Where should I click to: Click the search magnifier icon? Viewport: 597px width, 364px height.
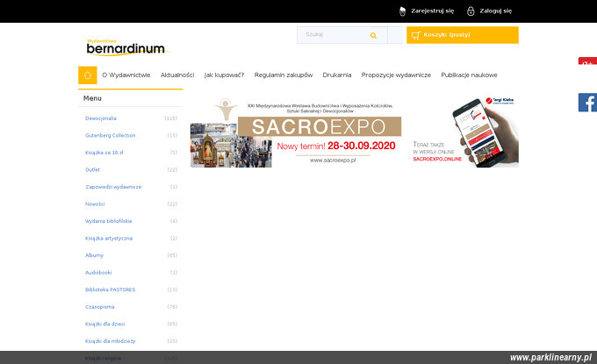373,35
